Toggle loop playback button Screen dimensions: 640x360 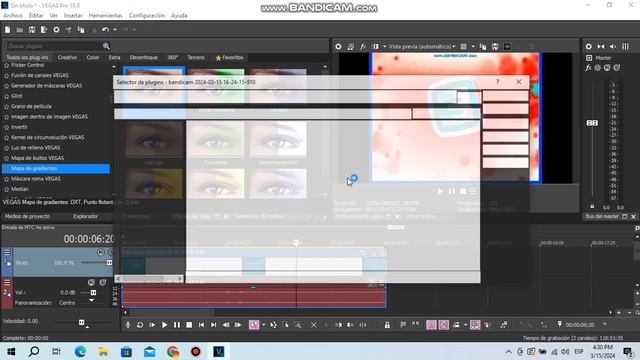point(140,325)
